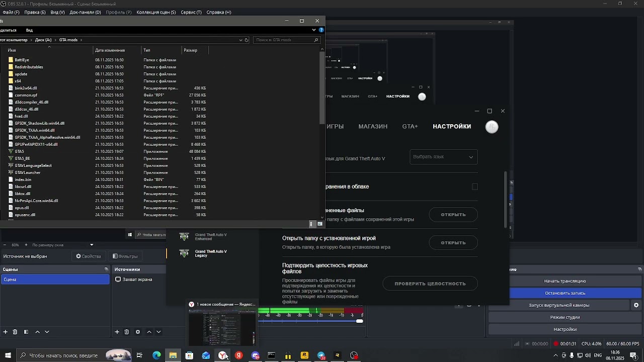Image resolution: width=644 pixels, height=362 pixels.
Task: Open source properties gear in Sources panel
Action: tap(138, 332)
